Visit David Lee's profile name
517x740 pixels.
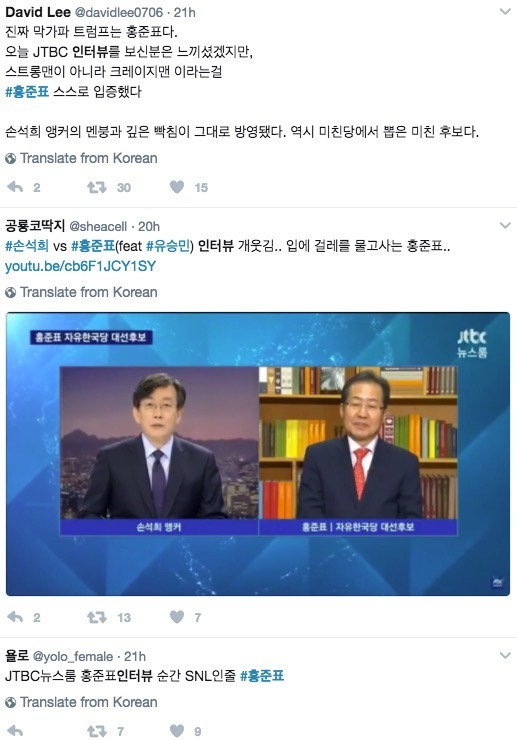[x=38, y=12]
